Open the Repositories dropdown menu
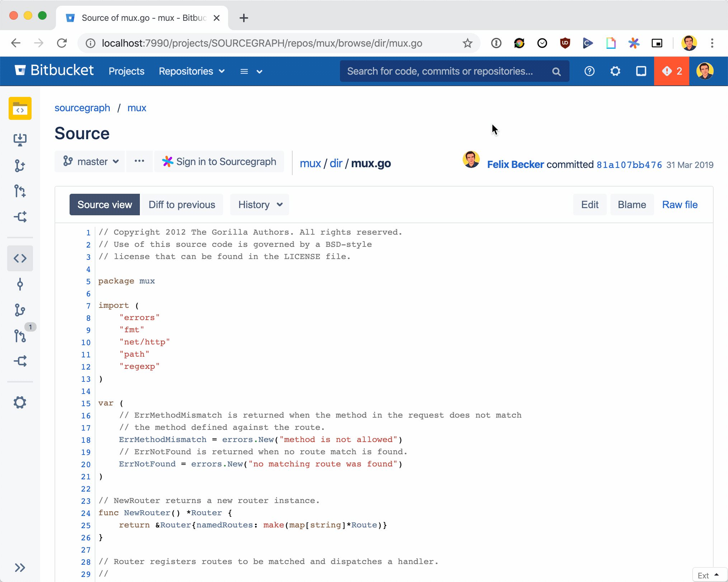 coord(192,71)
